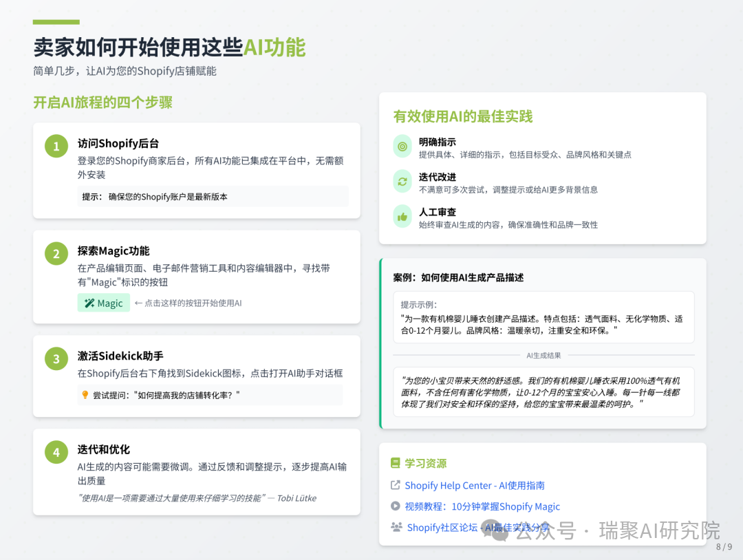Click the thumbs-up icon beside 人工审查
743x560 pixels.
tap(402, 217)
